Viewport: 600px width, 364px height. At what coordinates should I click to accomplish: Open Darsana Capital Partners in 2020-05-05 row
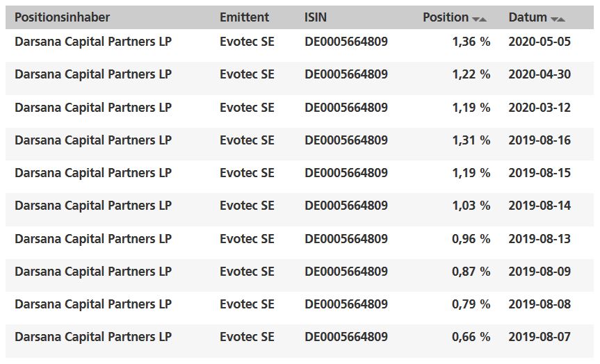tap(93, 42)
